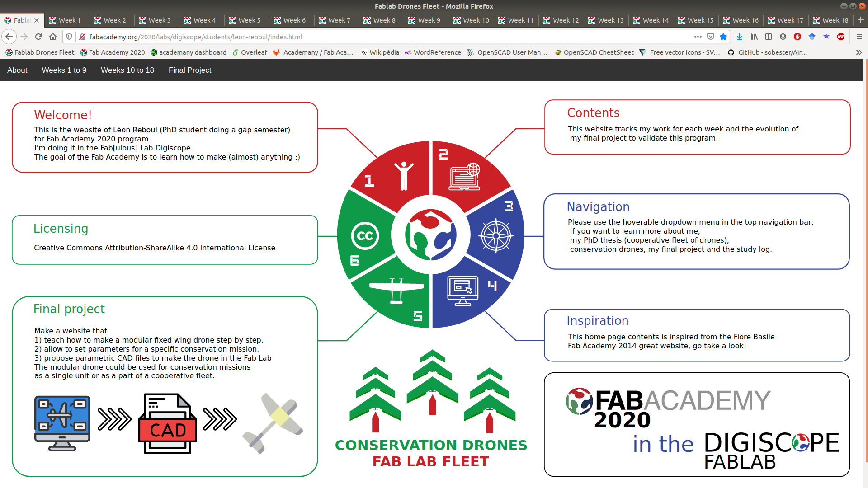Switch to the Week 7 tab
This screenshot has height=488, width=868.
click(x=335, y=20)
